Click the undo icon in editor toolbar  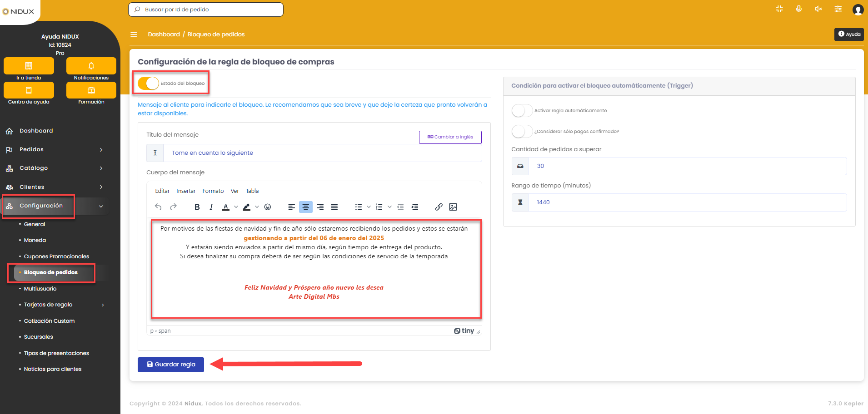click(x=158, y=207)
